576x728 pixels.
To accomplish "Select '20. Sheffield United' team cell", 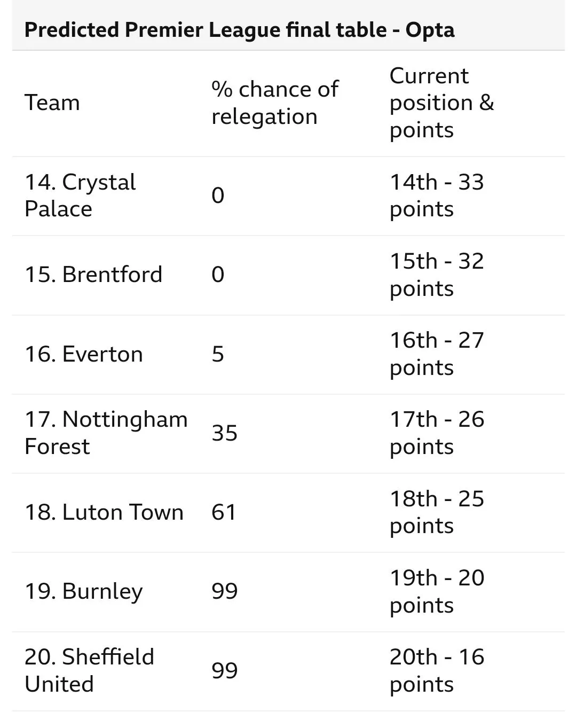I will (x=89, y=670).
